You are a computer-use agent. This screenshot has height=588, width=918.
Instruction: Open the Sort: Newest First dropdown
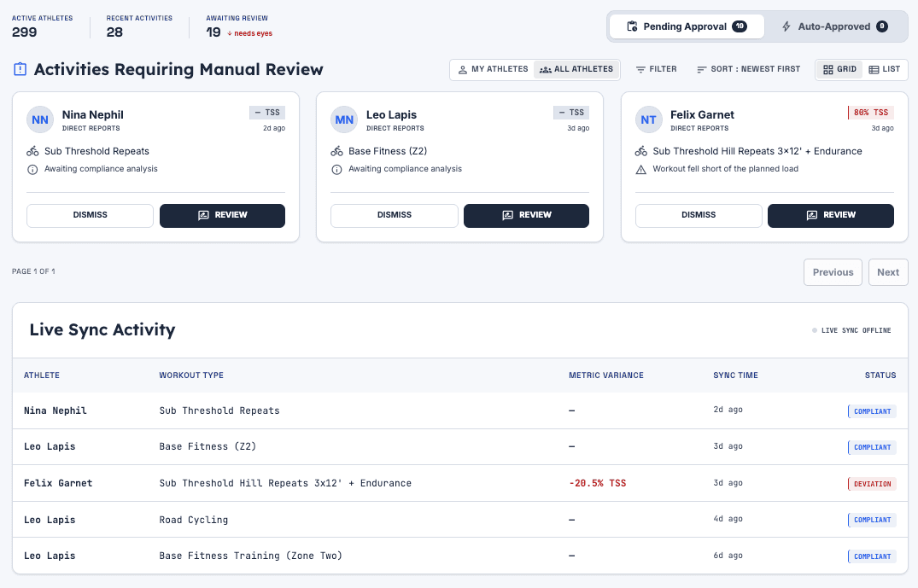(x=748, y=69)
